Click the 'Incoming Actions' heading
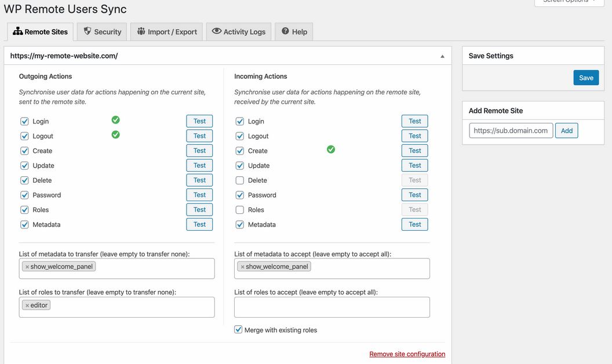This screenshot has height=364, width=612. coord(261,77)
